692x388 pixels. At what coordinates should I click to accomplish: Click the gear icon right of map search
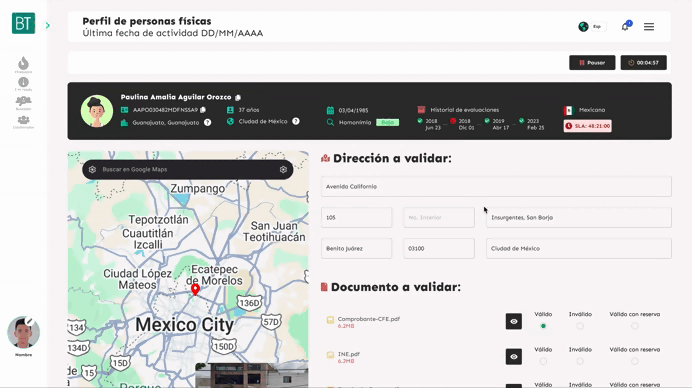pos(283,170)
